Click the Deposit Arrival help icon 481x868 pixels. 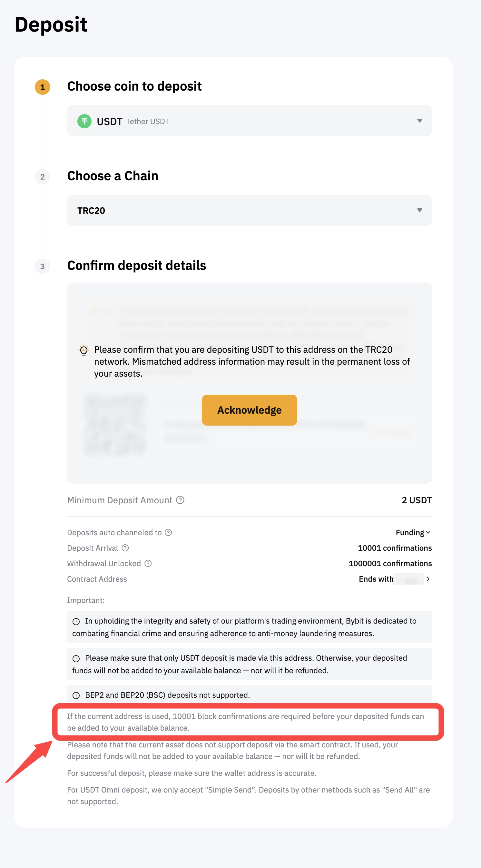click(x=125, y=548)
